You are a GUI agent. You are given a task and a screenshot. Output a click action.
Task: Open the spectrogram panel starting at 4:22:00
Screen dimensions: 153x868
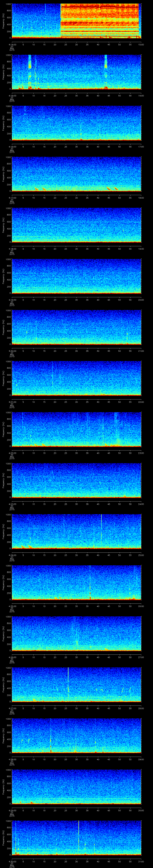click(76, 429)
